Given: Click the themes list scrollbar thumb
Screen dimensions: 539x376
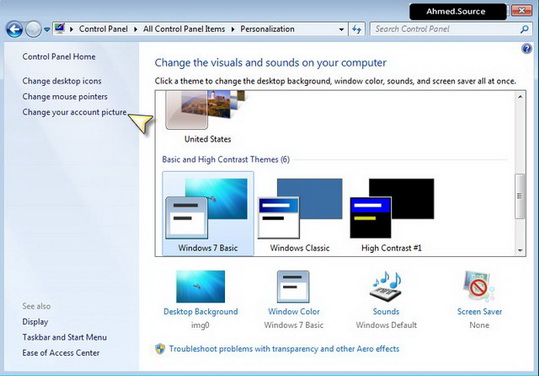Looking at the screenshot, I should click(x=520, y=196).
